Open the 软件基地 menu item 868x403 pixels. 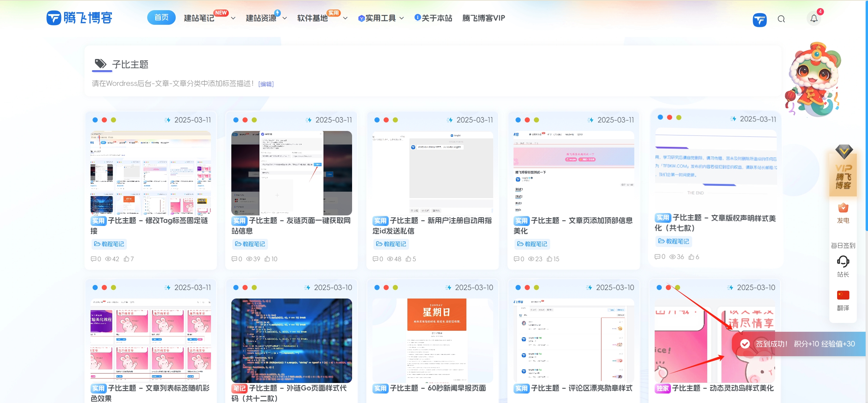tap(312, 18)
